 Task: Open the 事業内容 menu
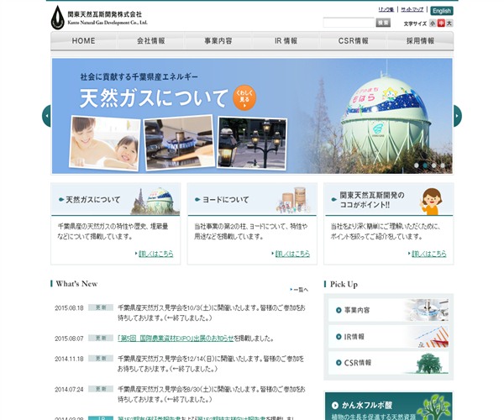218,41
